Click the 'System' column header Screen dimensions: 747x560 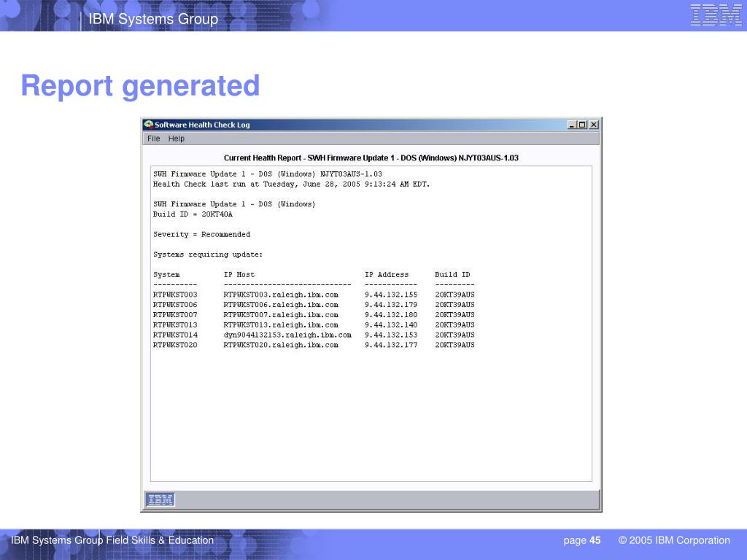[x=166, y=275]
